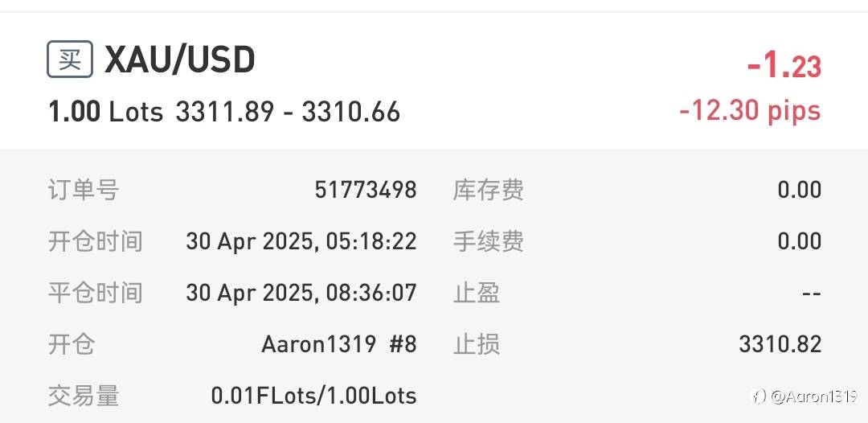Click the 止盈 take-profit value dashes
Image resolution: width=868 pixels, height=423 pixels.
(x=811, y=293)
